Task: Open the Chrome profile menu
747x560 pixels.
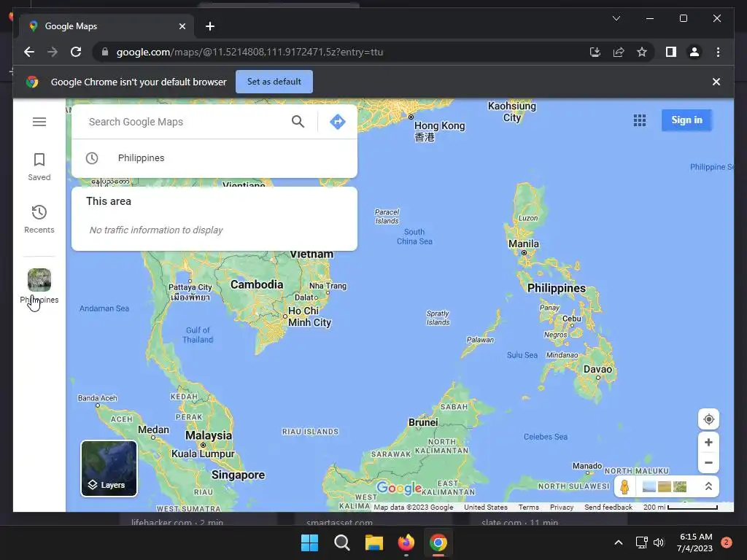Action: tap(694, 52)
